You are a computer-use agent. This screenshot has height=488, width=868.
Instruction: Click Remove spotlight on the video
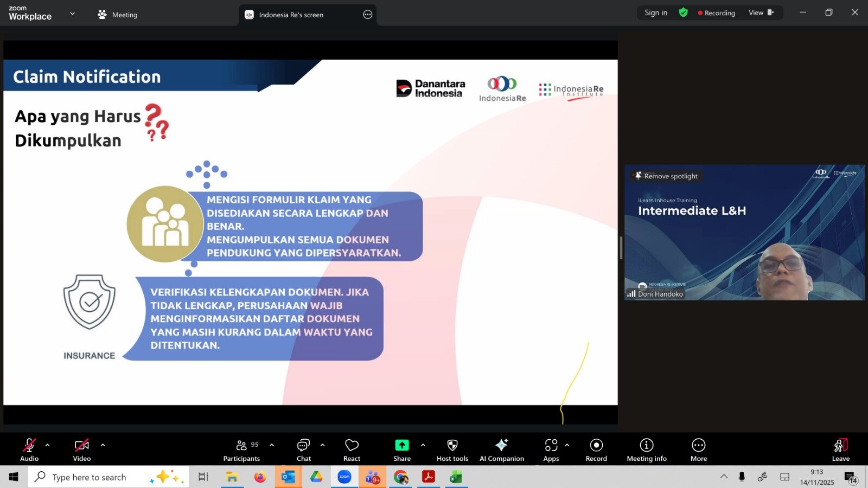point(667,176)
